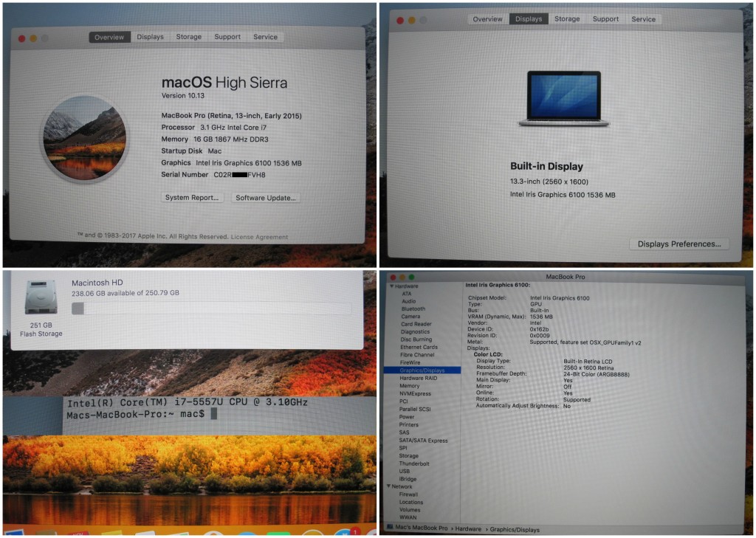Click Graphics/Displays in the bottom path bar

coord(515,530)
